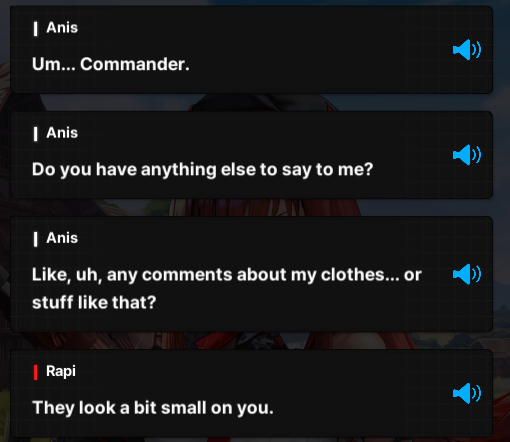Click the "stuff like that?" text line

[x=94, y=303]
